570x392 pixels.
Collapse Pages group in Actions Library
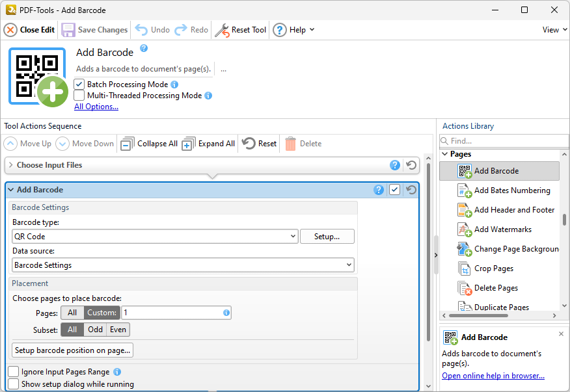tap(445, 154)
